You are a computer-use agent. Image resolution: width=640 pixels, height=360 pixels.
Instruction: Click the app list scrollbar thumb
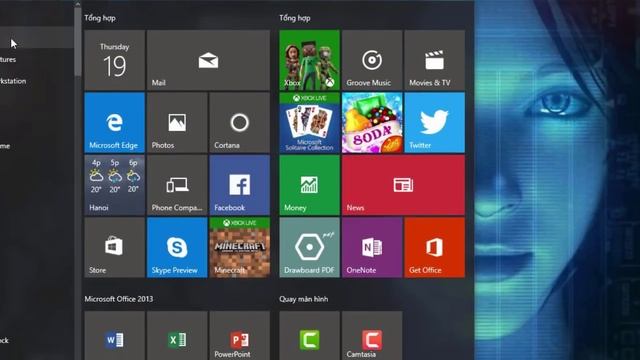click(78, 41)
